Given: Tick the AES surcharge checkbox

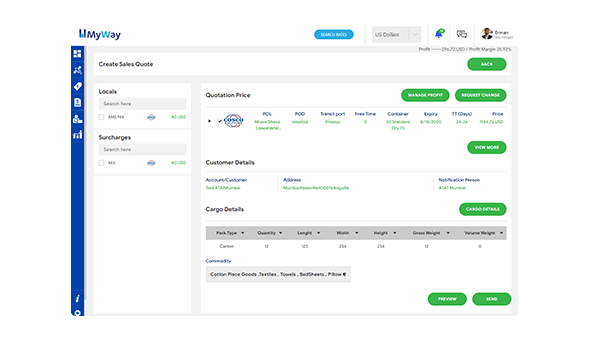Looking at the screenshot, I should click(101, 163).
